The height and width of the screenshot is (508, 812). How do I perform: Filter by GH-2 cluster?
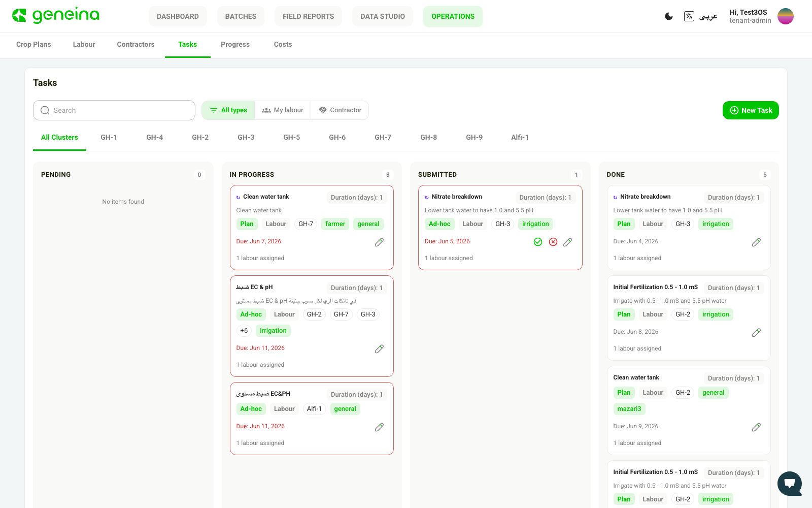(x=200, y=138)
